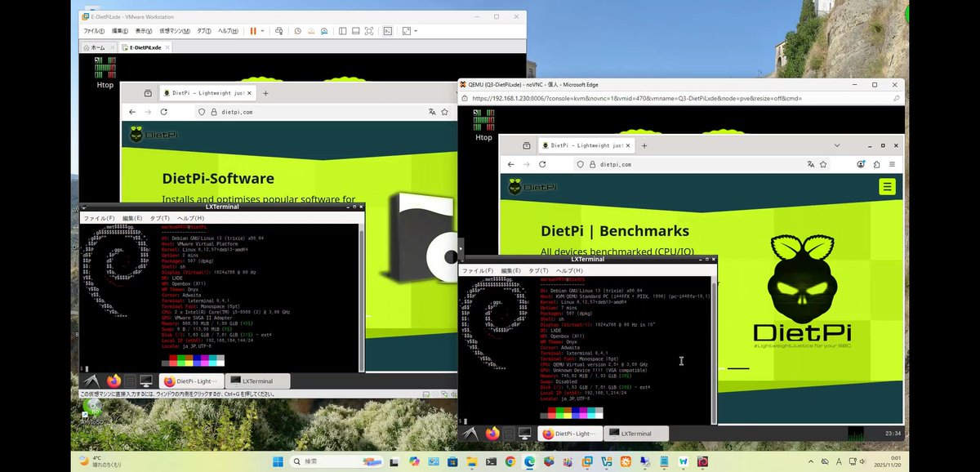
Task: Open the Htop desktop icon in the noVNC guest
Action: tap(483, 125)
